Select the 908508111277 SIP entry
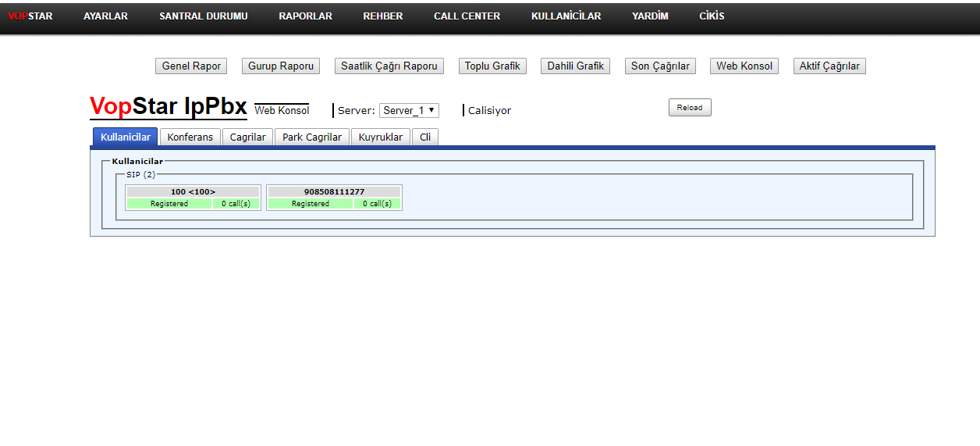Image resolution: width=980 pixels, height=446 pixels. point(334,192)
